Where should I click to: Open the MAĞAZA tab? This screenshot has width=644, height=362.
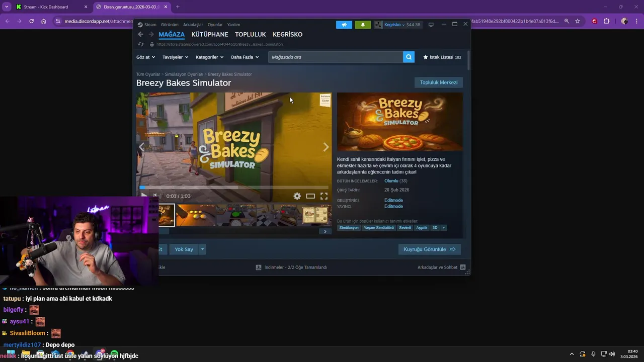coord(172,34)
